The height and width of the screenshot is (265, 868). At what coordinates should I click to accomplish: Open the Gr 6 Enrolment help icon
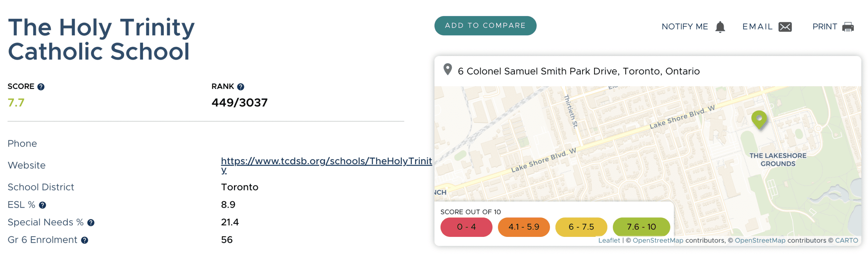(x=84, y=240)
